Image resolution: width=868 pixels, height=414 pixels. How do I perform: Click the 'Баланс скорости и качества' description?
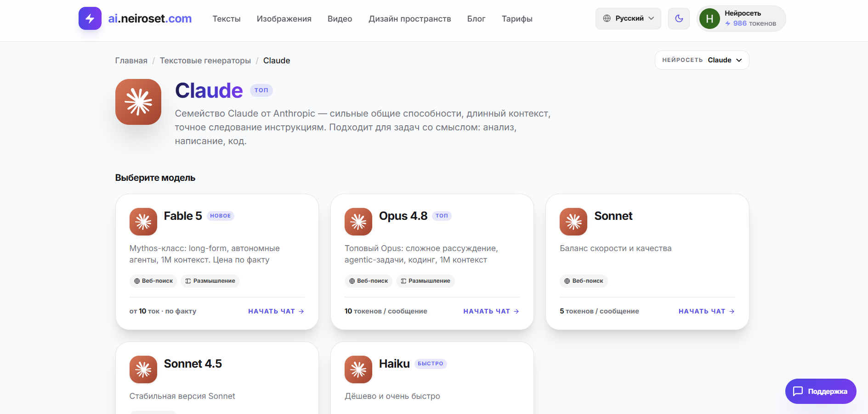tap(616, 248)
